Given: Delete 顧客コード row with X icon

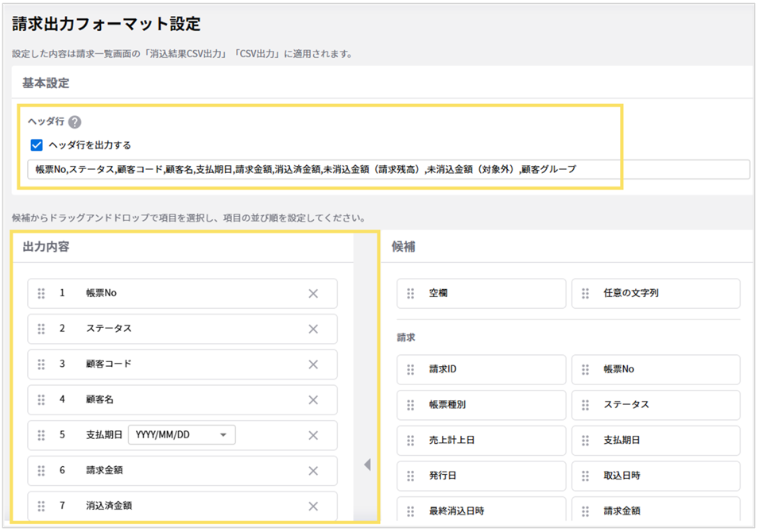Looking at the screenshot, I should coord(313,364).
